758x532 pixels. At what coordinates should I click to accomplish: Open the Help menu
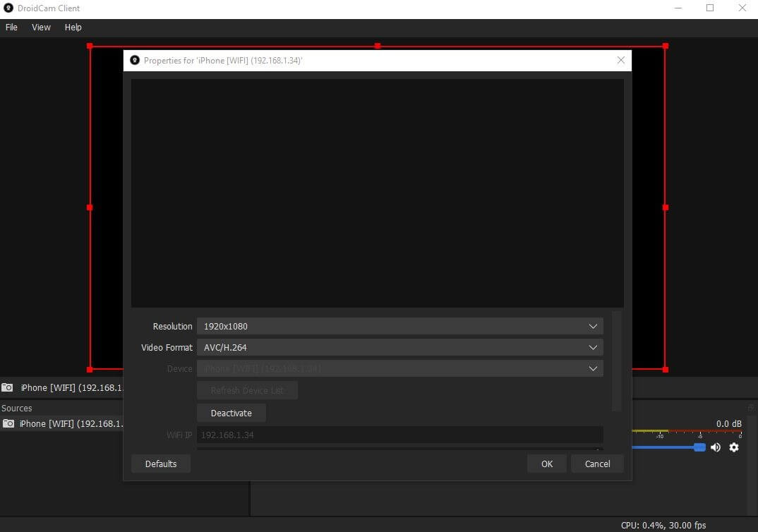[x=73, y=28]
